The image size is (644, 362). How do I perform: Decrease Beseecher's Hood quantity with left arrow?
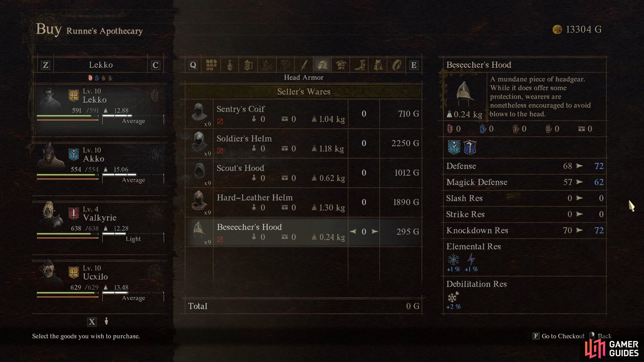(x=353, y=232)
